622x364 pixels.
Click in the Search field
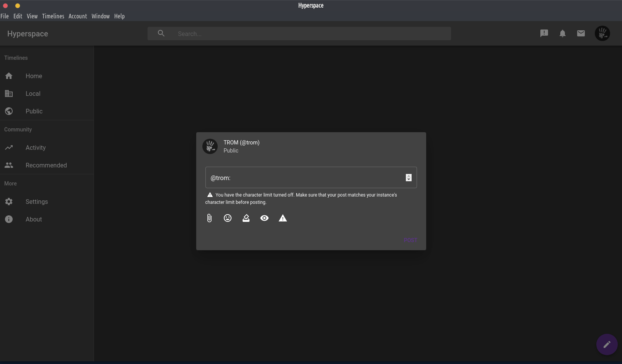310,34
